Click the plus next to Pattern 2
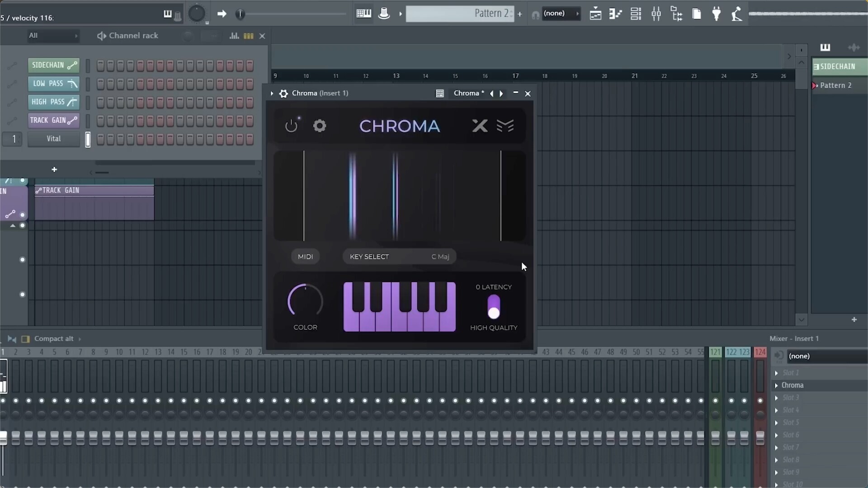Screen dimensions: 868x488 tap(520, 14)
